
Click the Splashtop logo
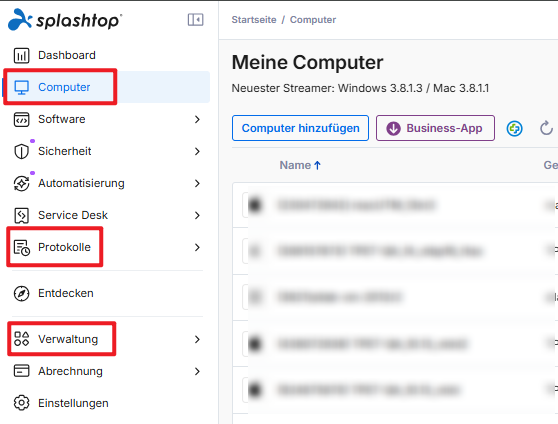coord(65,20)
